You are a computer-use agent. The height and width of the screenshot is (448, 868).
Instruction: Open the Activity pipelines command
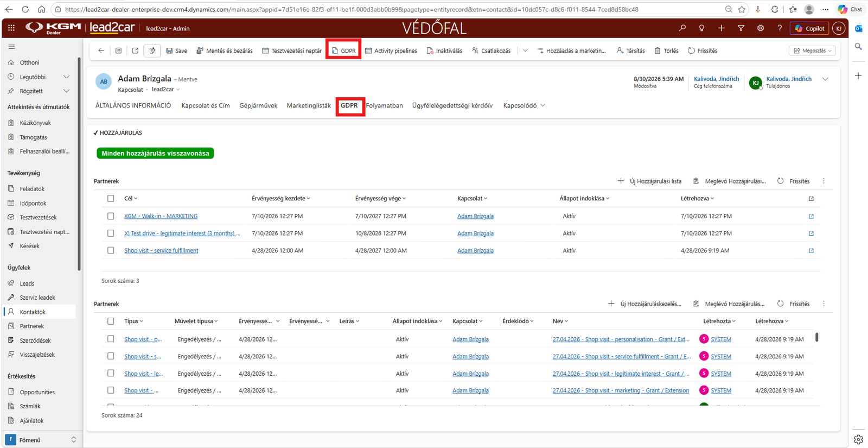tap(391, 51)
